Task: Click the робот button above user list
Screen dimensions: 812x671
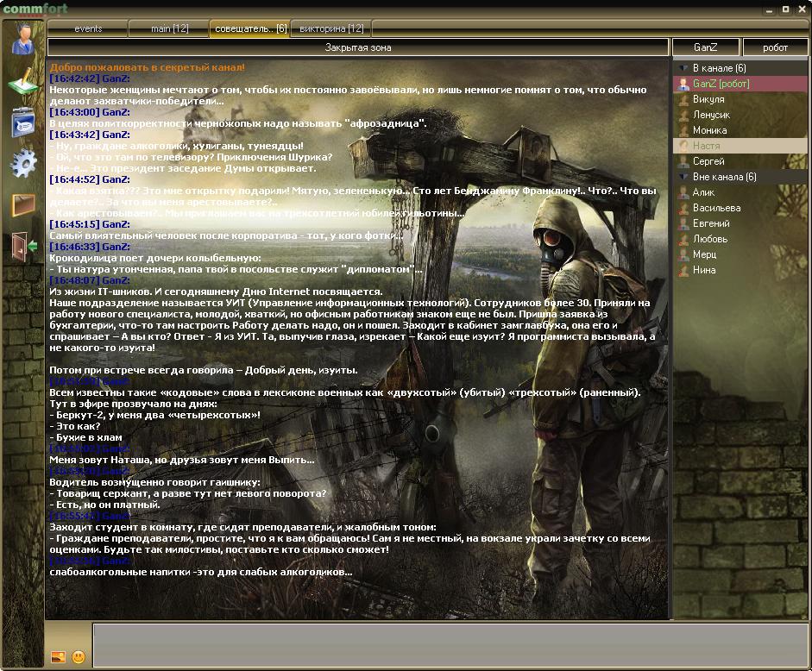Action: click(x=775, y=47)
